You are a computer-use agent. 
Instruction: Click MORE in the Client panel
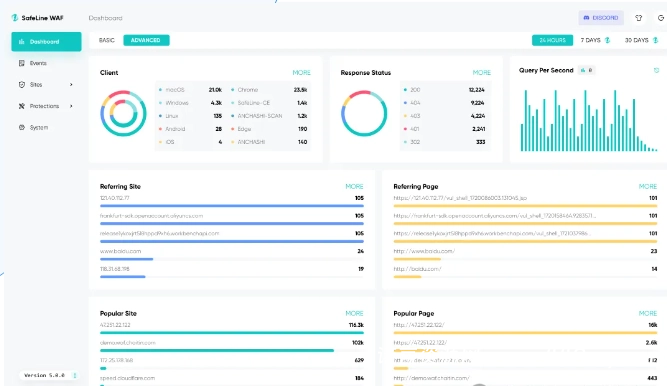(x=301, y=73)
